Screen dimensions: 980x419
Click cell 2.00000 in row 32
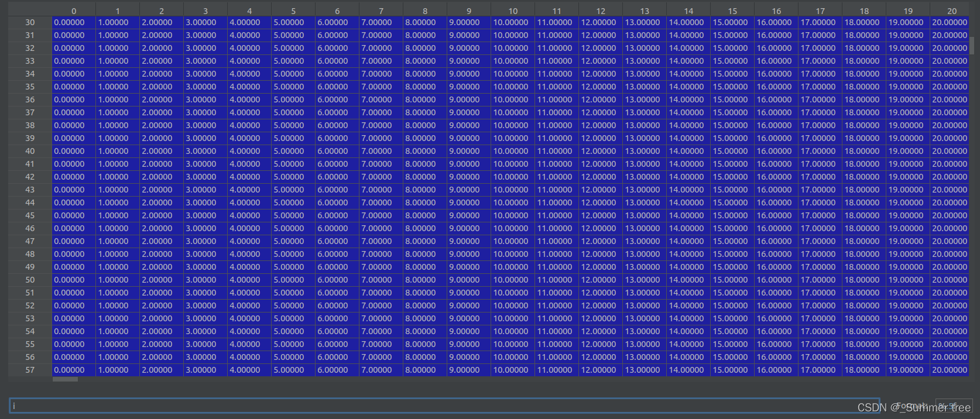coord(162,48)
